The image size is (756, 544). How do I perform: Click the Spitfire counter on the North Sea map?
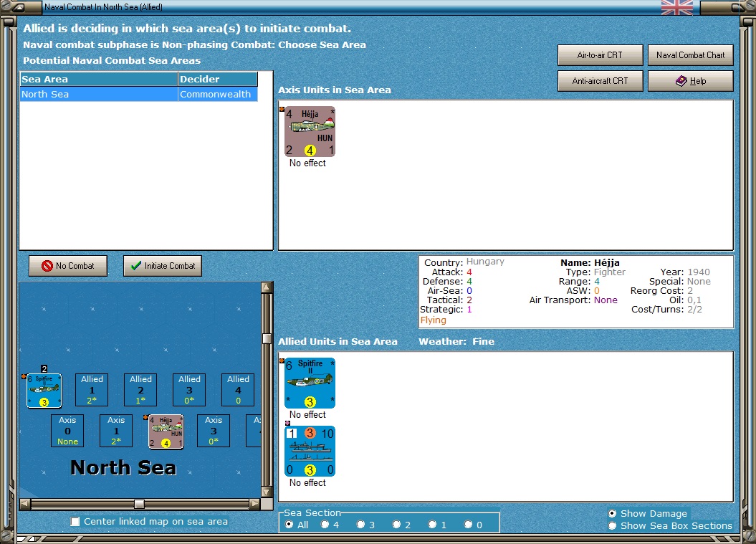(x=44, y=391)
